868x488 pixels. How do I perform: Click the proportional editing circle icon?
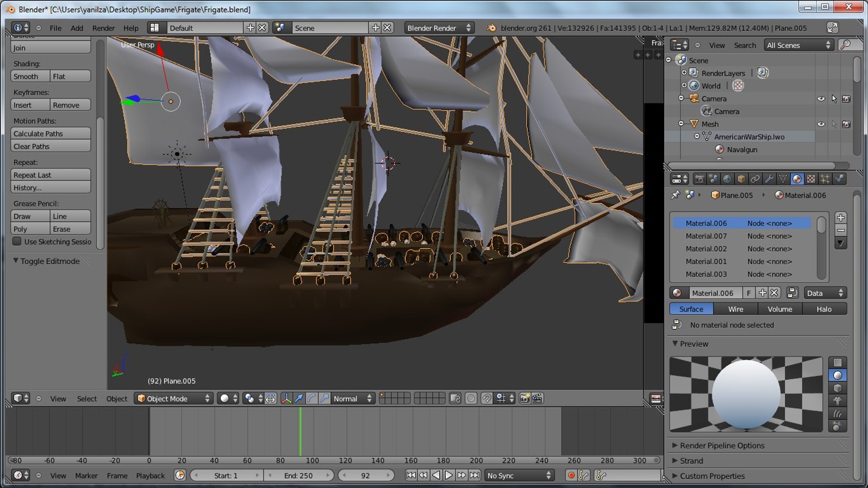[x=471, y=398]
